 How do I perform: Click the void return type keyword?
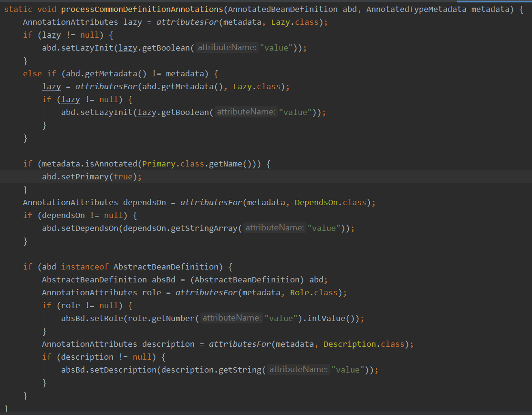(x=47, y=9)
